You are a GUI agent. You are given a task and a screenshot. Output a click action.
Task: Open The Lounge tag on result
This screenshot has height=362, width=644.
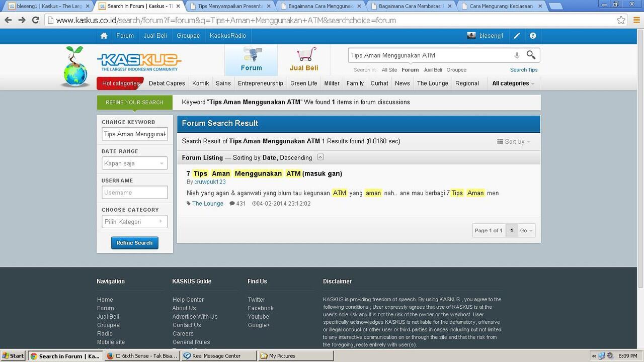click(207, 204)
